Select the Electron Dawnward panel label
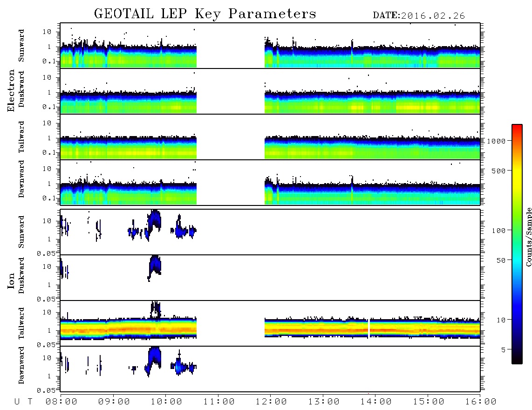Screen dimensions: 532x410 [x=21, y=179]
